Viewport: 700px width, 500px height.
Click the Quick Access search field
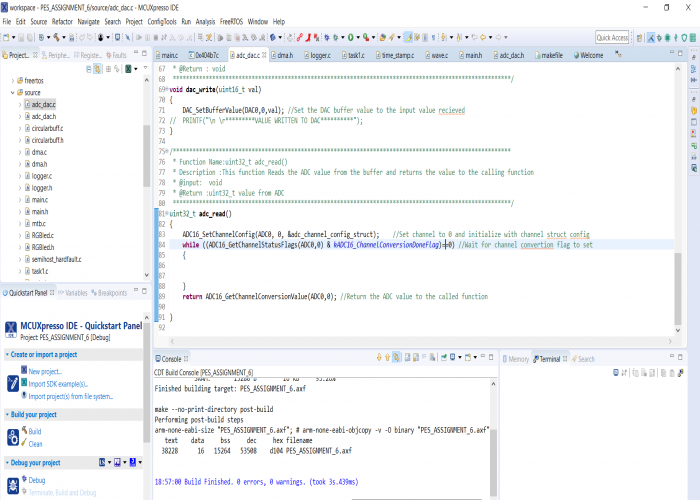point(612,38)
